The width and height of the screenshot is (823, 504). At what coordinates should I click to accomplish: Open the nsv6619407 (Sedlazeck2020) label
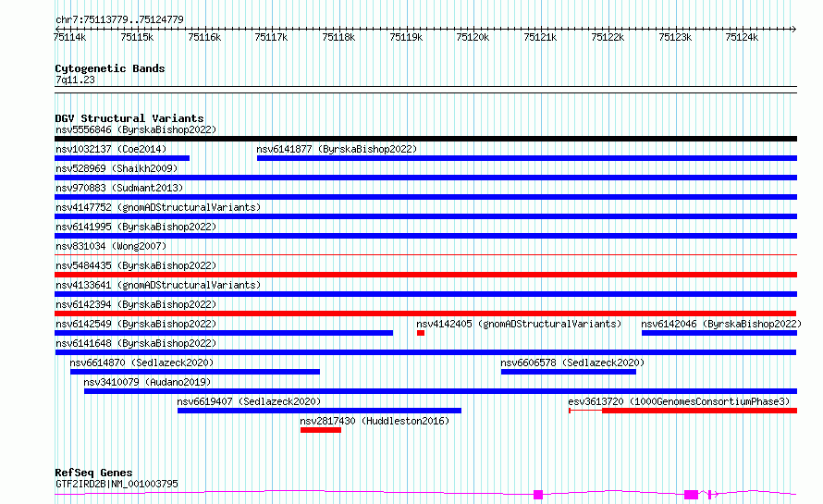point(249,401)
